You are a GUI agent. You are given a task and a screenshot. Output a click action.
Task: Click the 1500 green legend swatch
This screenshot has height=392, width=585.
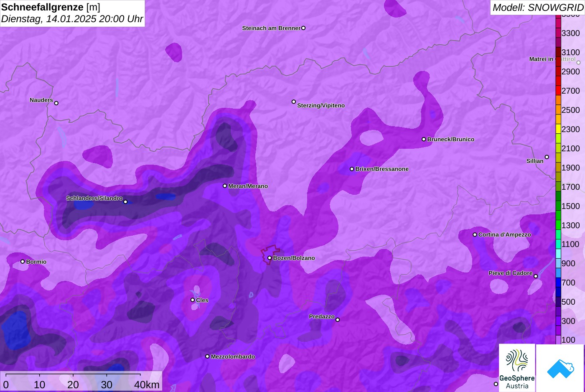pyautogui.click(x=558, y=206)
